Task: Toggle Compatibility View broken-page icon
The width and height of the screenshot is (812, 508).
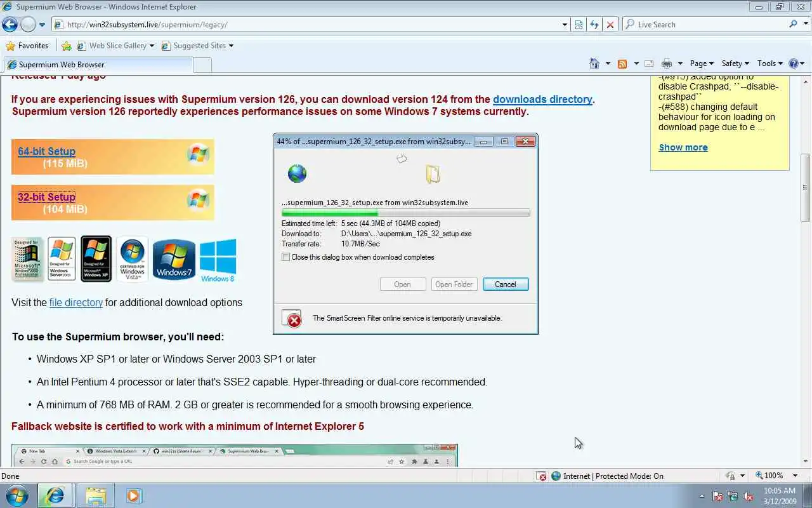Action: pyautogui.click(x=579, y=25)
